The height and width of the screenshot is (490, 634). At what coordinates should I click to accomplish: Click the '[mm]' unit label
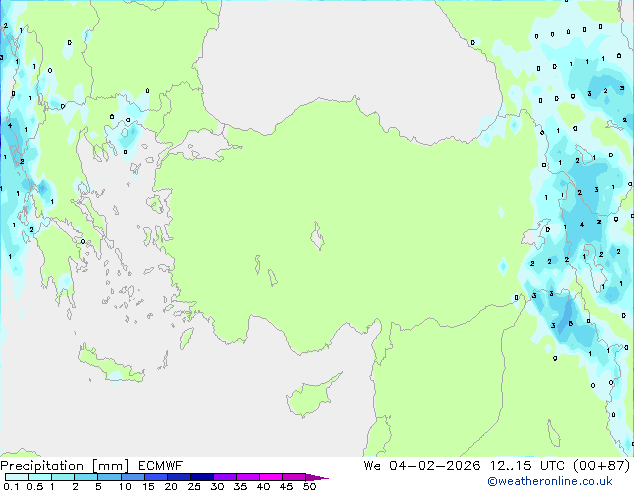[110, 466]
